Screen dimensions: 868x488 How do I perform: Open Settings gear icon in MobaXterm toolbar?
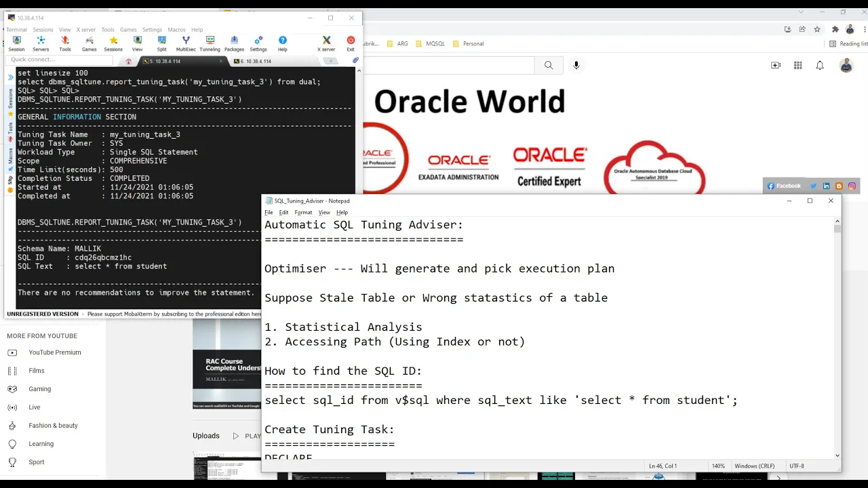point(258,44)
